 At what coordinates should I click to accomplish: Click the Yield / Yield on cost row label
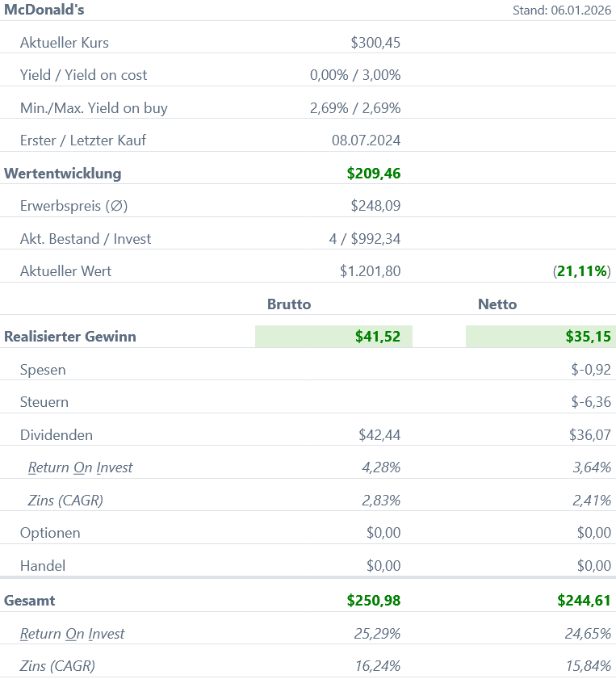click(83, 75)
